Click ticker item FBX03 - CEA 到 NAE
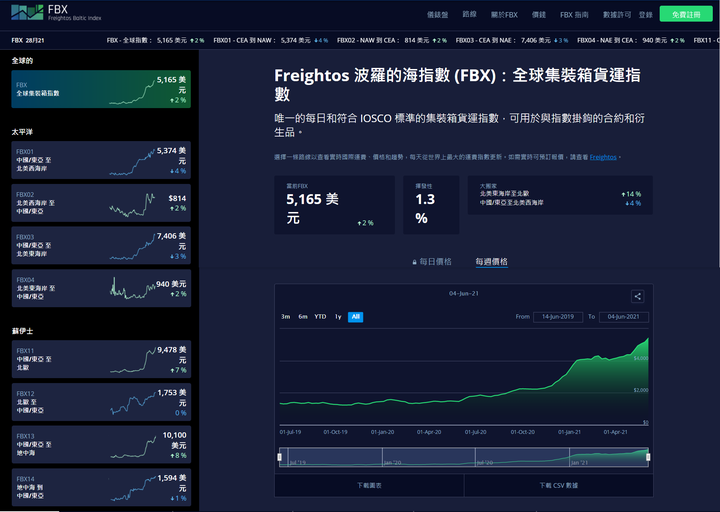Image resolution: width=720 pixels, height=512 pixels. click(512, 40)
